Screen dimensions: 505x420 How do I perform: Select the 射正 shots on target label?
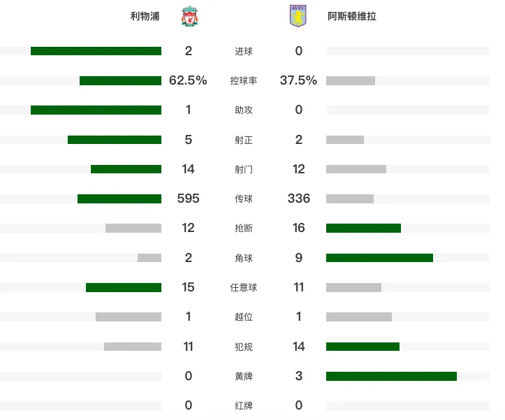pos(244,140)
